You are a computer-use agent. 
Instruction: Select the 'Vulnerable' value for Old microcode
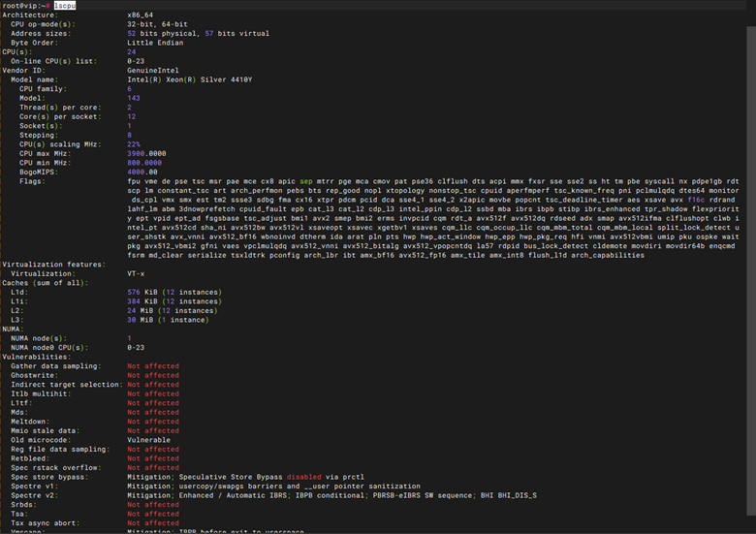(x=149, y=440)
